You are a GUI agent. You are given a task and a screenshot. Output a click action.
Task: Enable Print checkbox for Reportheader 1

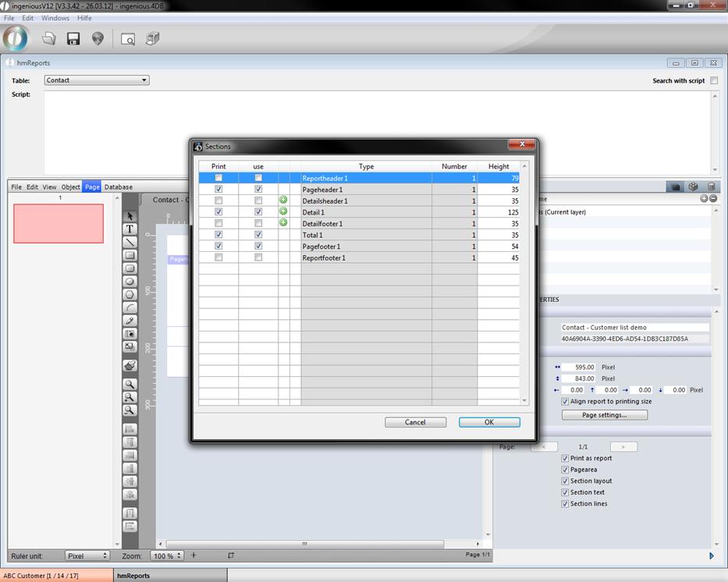tap(218, 178)
